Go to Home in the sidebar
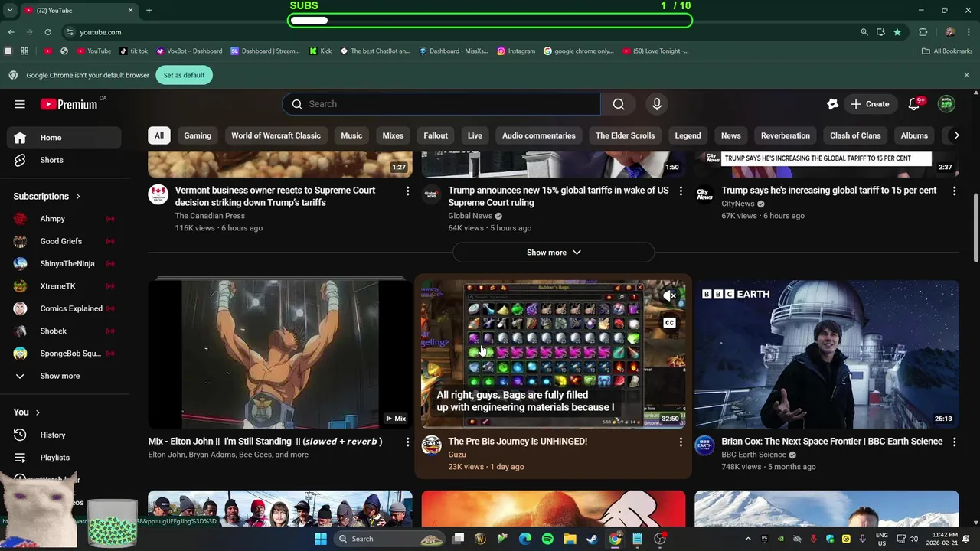980x551 pixels. pos(64,138)
